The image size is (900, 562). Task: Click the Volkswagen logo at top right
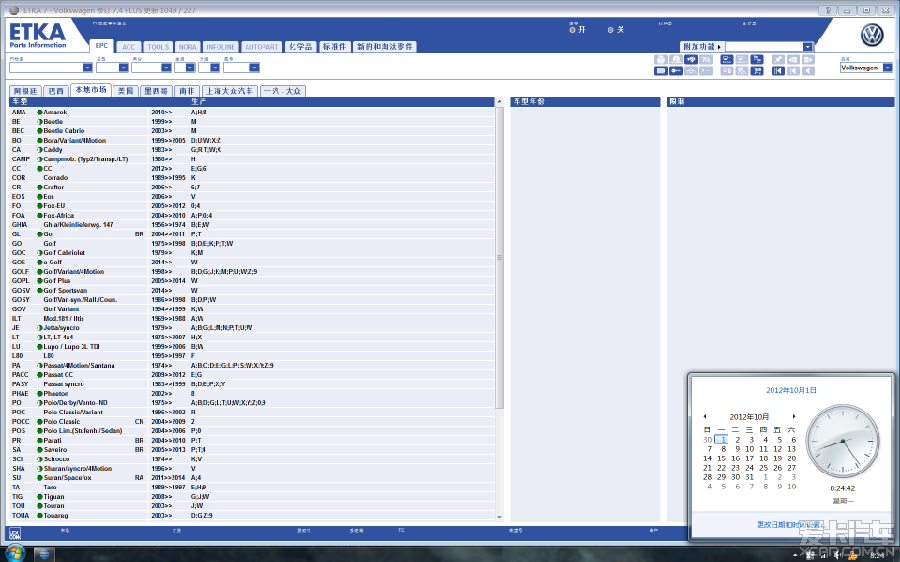click(x=872, y=36)
